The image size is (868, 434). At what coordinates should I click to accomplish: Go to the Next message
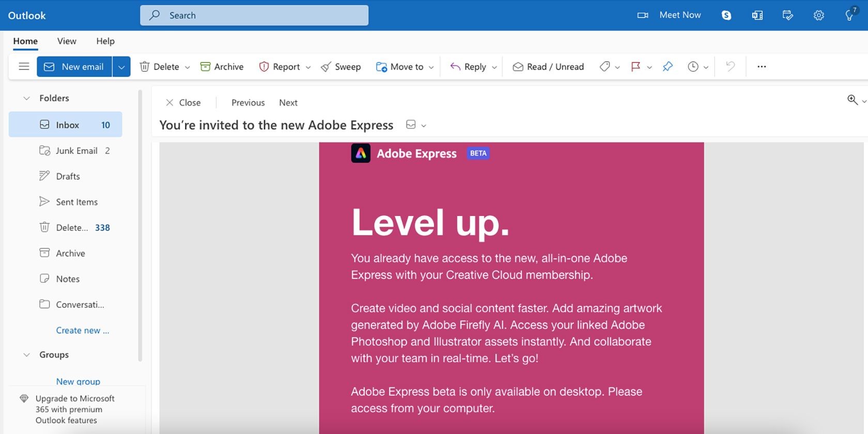click(288, 103)
